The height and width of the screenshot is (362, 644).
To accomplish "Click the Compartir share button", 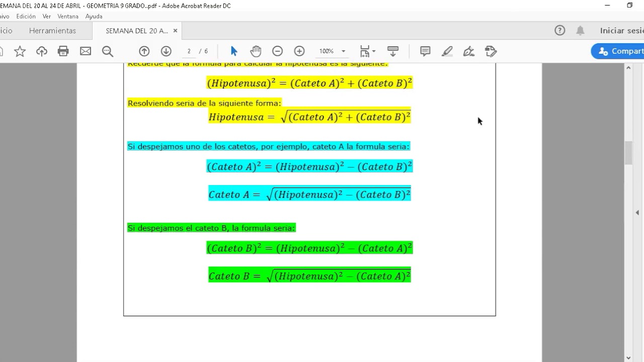I will pyautogui.click(x=618, y=51).
